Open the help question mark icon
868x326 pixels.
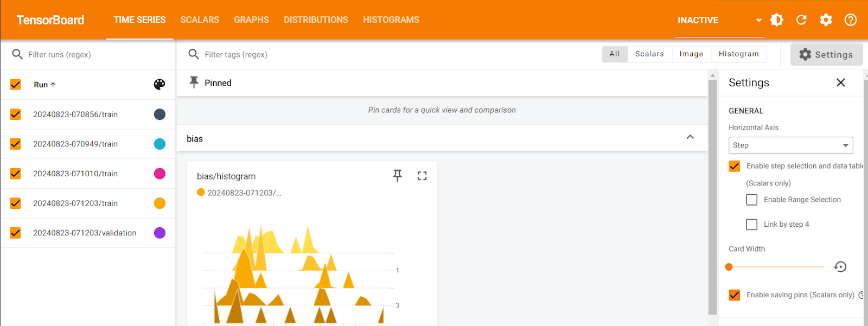(x=851, y=20)
